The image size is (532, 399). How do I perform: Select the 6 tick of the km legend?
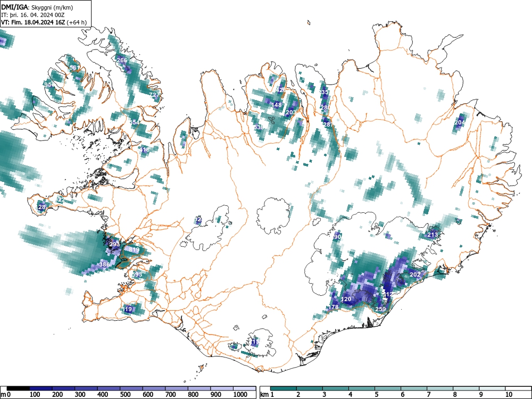tap(402, 395)
